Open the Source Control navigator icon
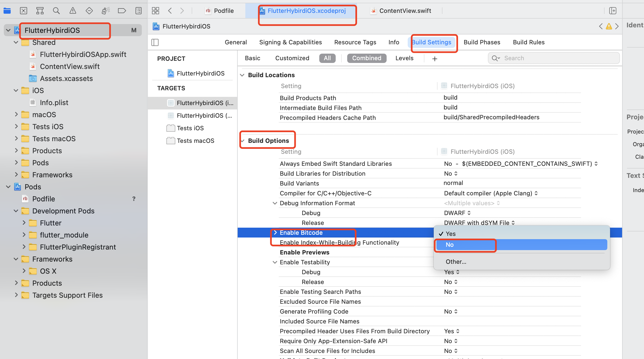 point(24,11)
